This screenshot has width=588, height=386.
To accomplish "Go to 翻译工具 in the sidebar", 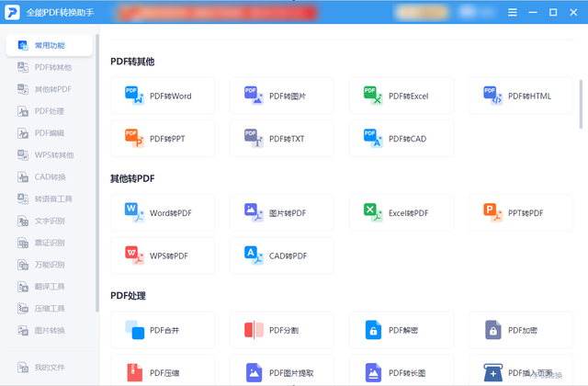I will click(49, 287).
